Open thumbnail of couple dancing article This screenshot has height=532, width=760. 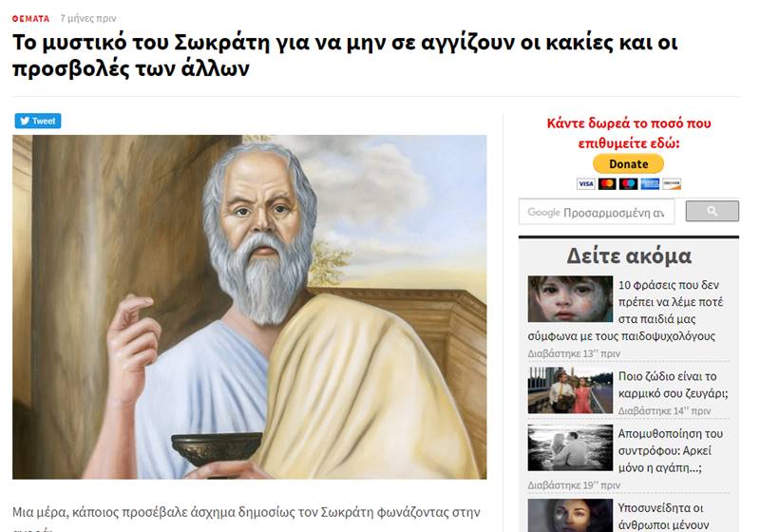(x=570, y=390)
